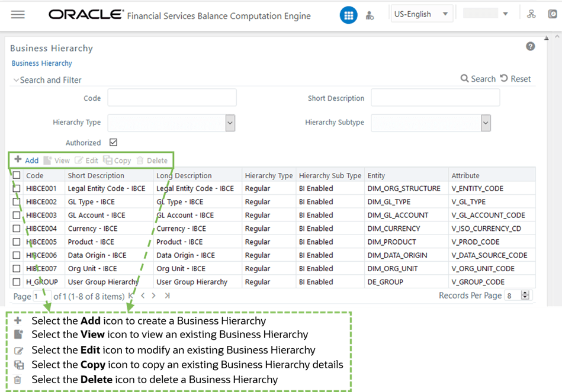Open the object hierarchy icon in header
Screen dimensions: 562x392
pos(531,14)
